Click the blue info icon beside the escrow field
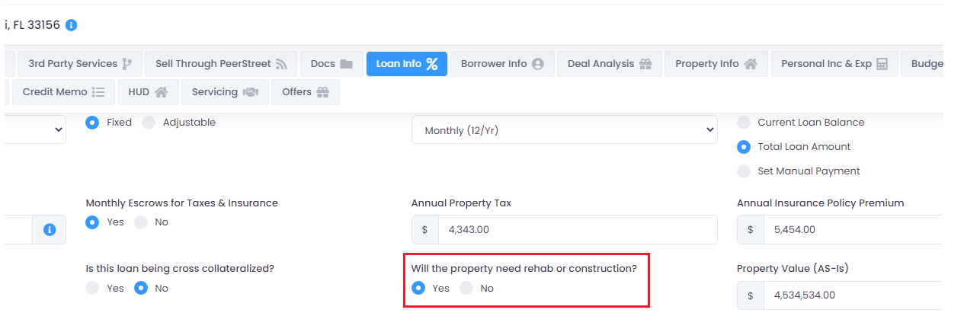 (x=50, y=229)
